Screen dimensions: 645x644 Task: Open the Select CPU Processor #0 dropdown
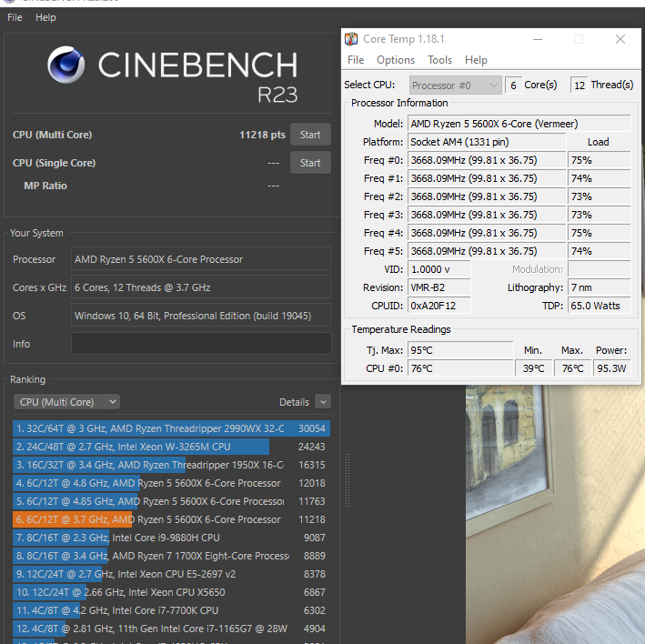point(456,86)
